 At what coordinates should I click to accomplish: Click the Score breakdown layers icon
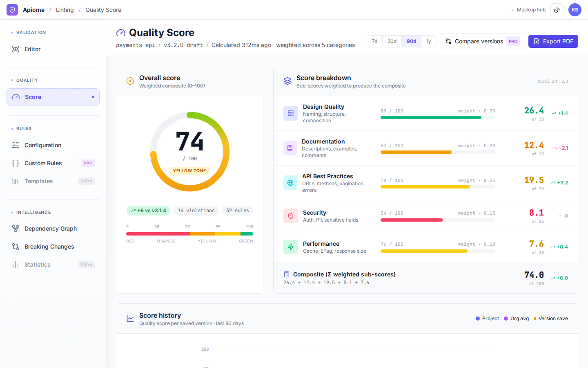(287, 81)
